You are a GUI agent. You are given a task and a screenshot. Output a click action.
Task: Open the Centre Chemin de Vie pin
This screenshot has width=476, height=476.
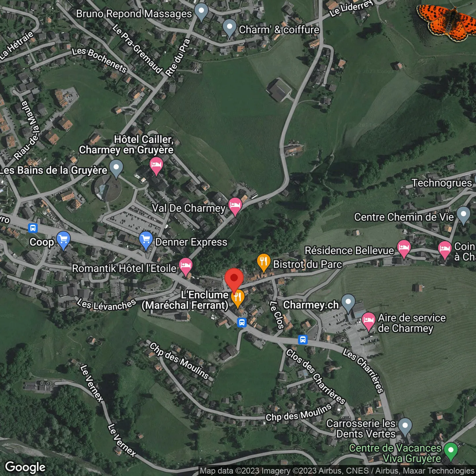pyautogui.click(x=463, y=216)
